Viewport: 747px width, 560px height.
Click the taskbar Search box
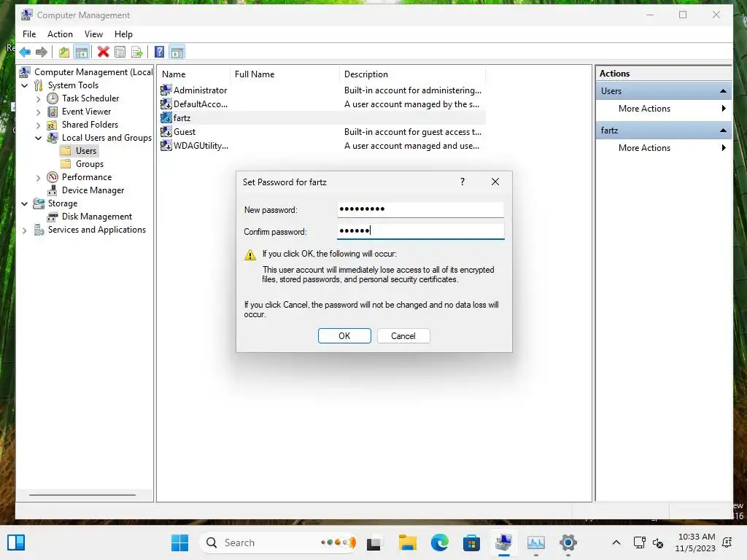click(x=278, y=542)
